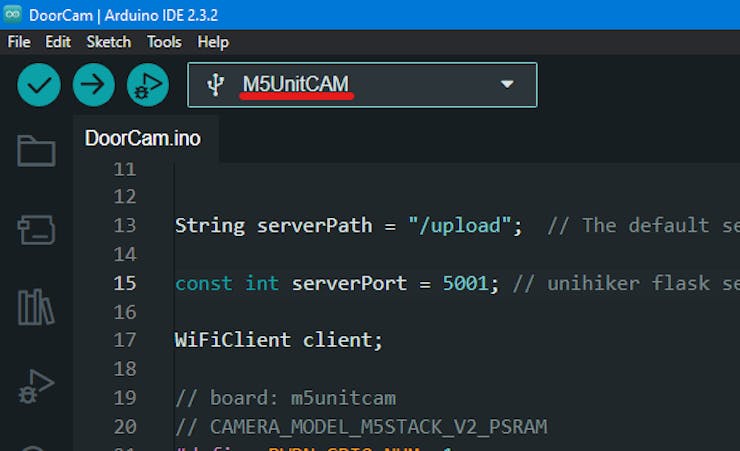Open the Debug panel in the sidebar
Screen dimensions: 740x451
click(36, 386)
